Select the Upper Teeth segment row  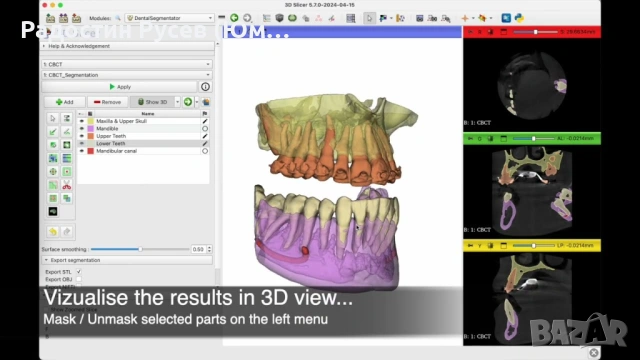click(x=143, y=136)
